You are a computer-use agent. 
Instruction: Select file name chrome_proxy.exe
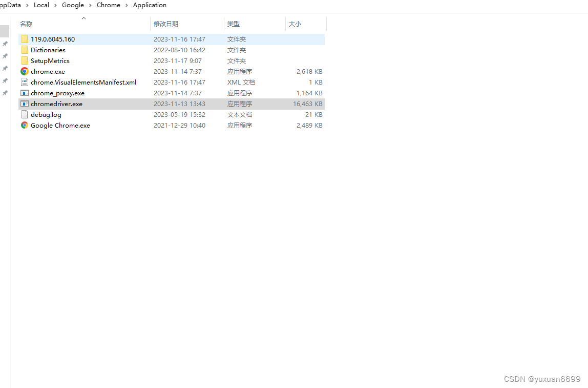(57, 93)
